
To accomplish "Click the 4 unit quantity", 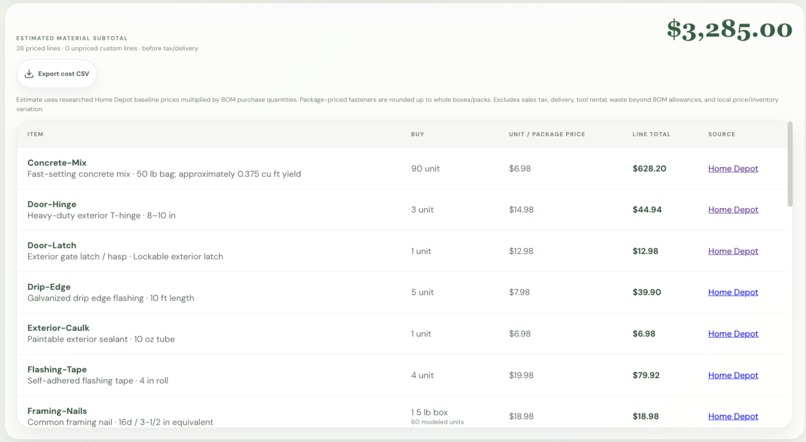I will pyautogui.click(x=422, y=376).
